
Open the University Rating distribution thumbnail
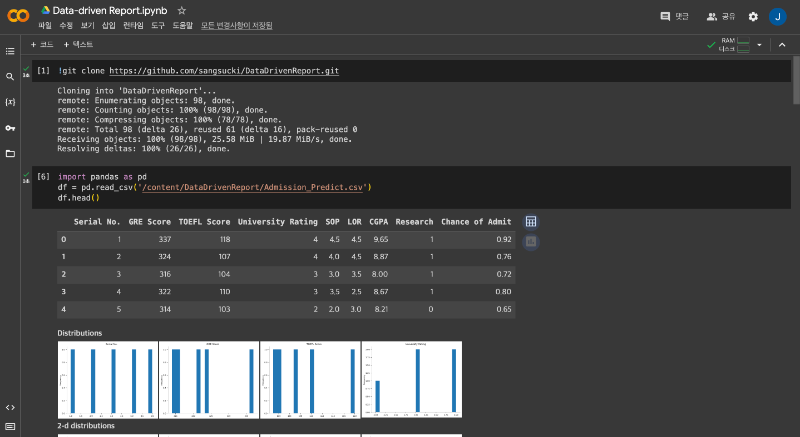412,380
